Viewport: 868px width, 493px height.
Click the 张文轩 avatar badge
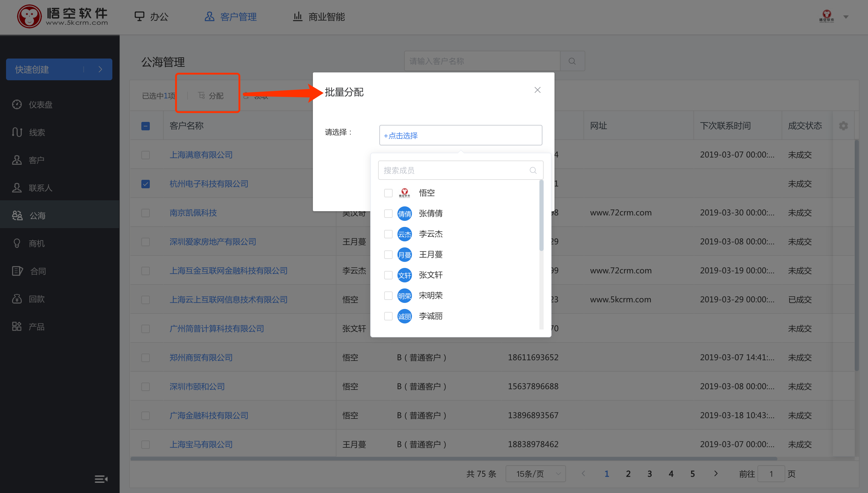click(404, 275)
